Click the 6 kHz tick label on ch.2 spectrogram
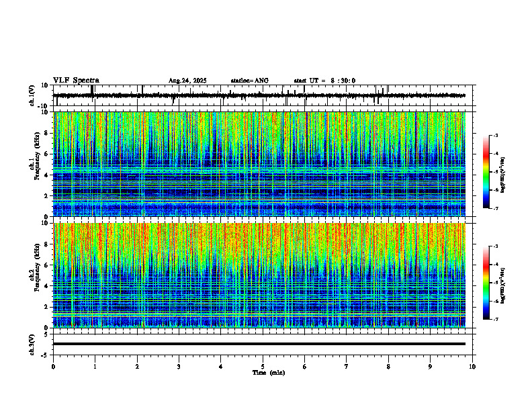This screenshot has height=411, width=532. coord(47,265)
